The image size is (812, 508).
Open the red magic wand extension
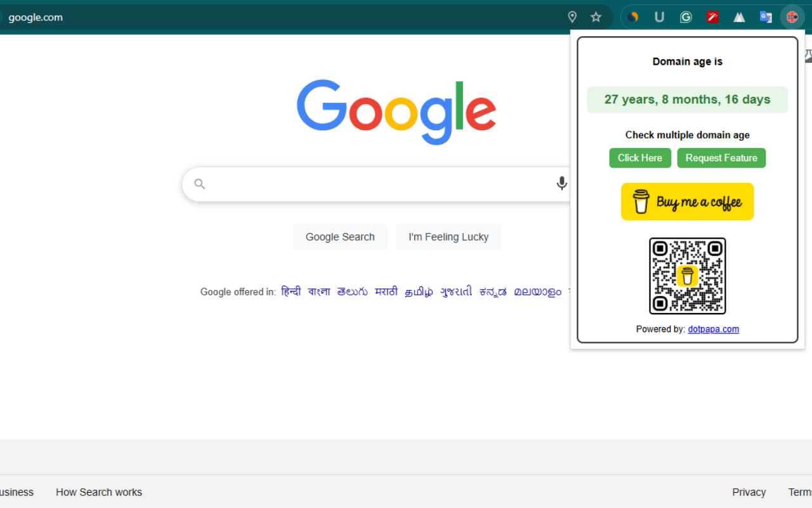click(712, 17)
